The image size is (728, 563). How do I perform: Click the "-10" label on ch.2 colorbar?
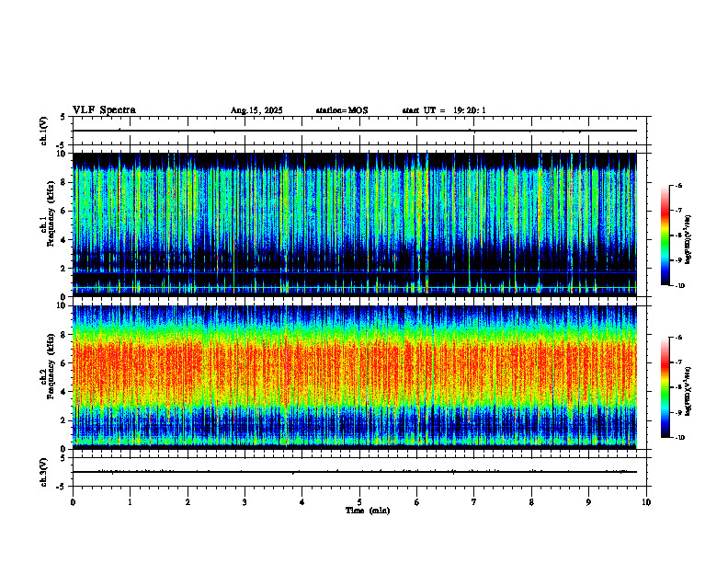click(x=680, y=438)
